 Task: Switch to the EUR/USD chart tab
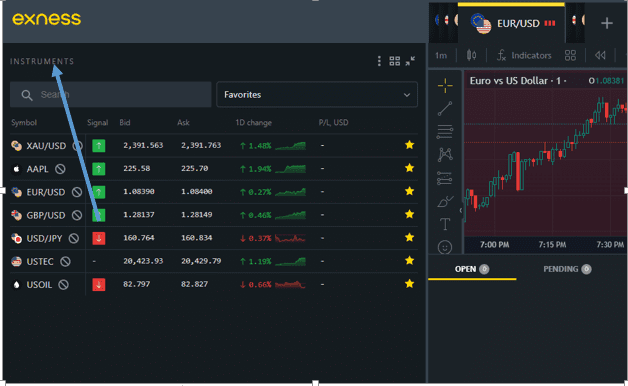(511, 23)
